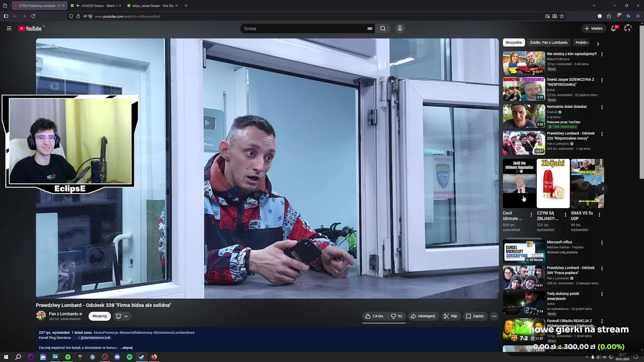Click the Utwórz create button
The height and width of the screenshot is (362, 644).
(593, 29)
